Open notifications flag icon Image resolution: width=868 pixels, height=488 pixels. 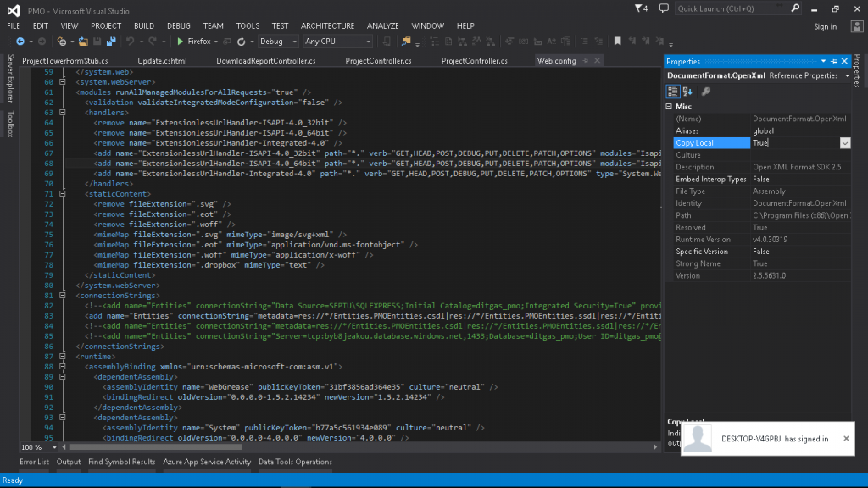[x=641, y=8]
